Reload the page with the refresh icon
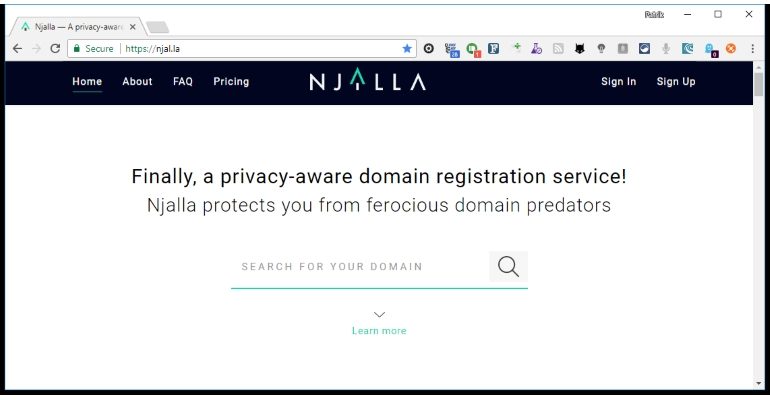The width and height of the screenshot is (770, 400). click(55, 48)
